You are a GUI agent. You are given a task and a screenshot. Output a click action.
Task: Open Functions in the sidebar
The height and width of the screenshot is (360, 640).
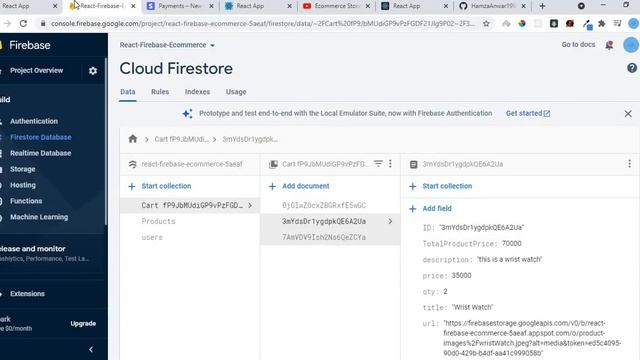[x=26, y=201]
